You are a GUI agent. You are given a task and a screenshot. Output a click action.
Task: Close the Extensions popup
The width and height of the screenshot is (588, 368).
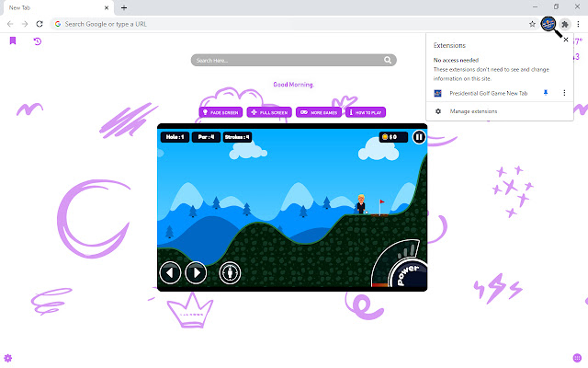coord(566,40)
